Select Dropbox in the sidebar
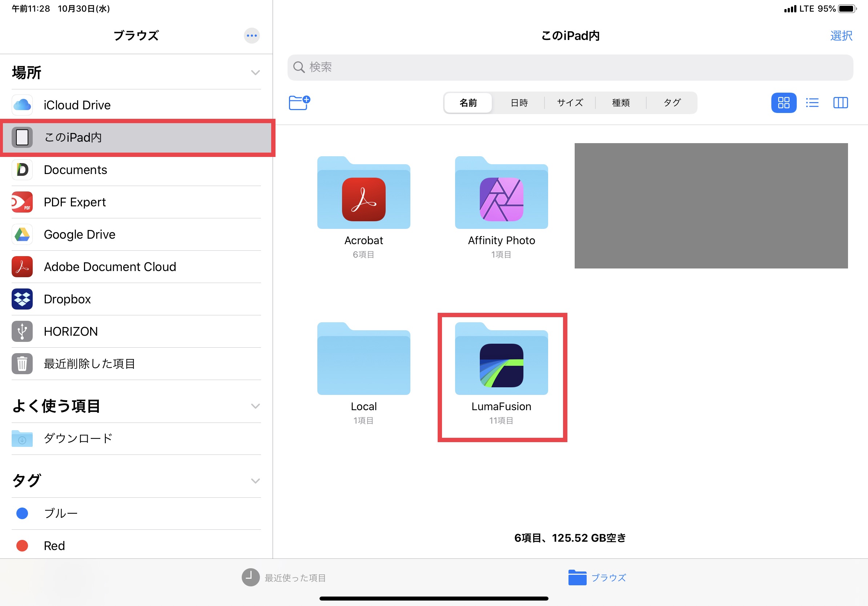Viewport: 868px width, 606px height. (67, 299)
